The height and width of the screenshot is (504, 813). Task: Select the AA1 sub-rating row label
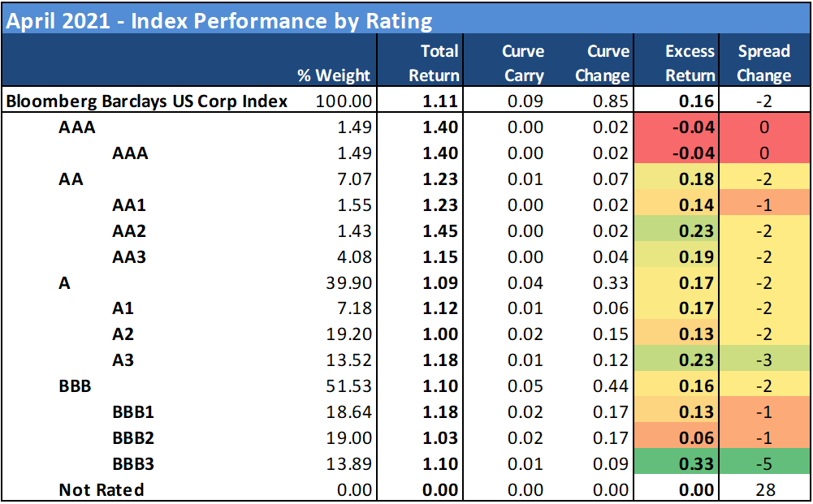click(x=130, y=205)
